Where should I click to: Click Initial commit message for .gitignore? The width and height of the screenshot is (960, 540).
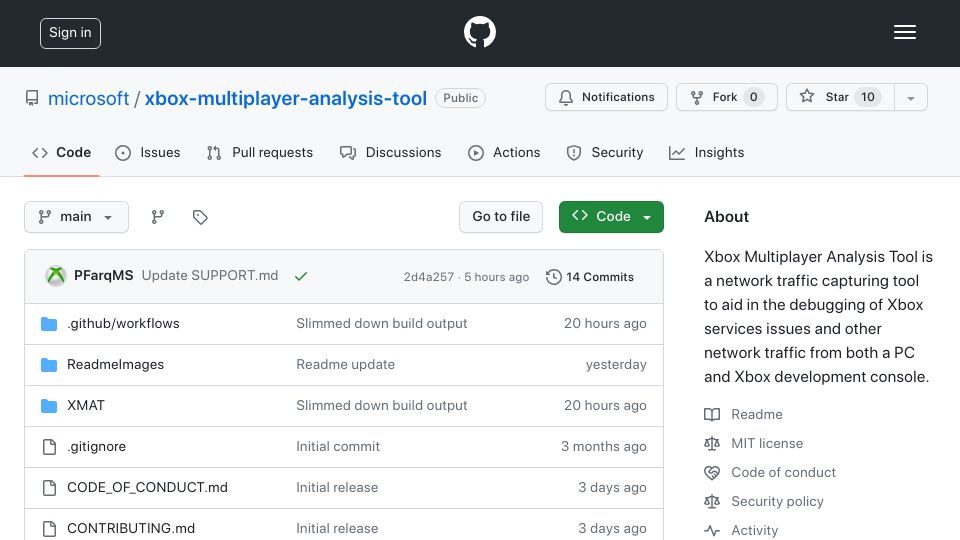point(338,446)
